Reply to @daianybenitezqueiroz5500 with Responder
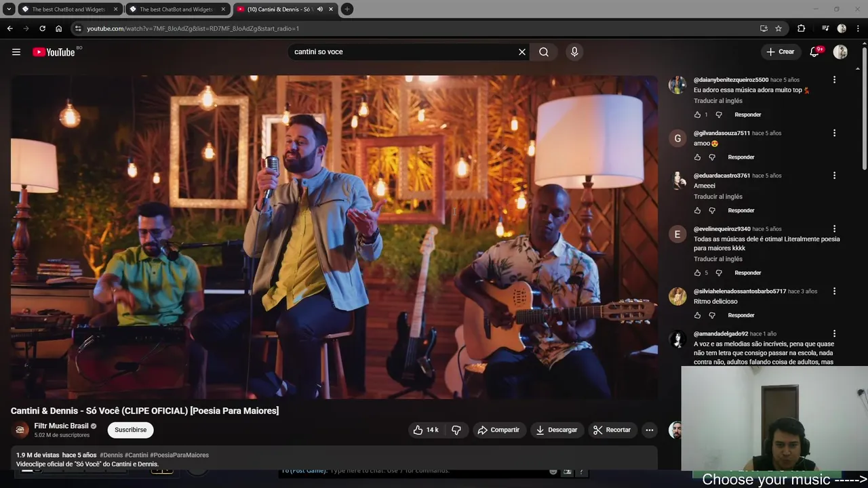This screenshot has width=868, height=488. click(748, 115)
